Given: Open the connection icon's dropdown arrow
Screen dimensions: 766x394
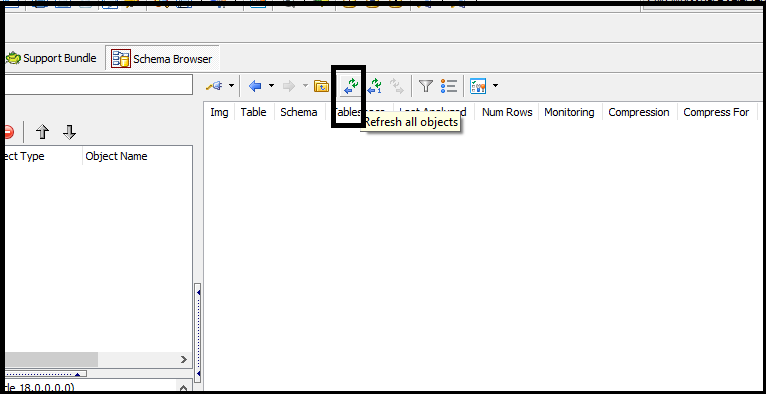Looking at the screenshot, I should click(232, 86).
